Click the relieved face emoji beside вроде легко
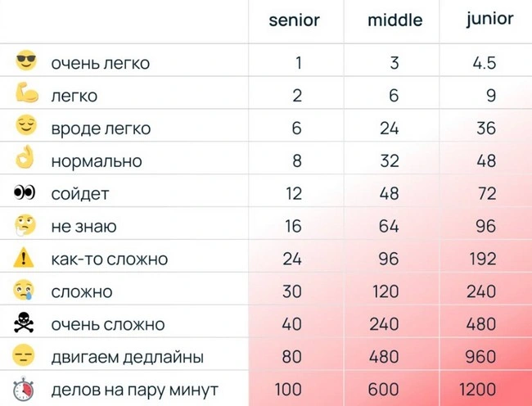 coord(26,127)
